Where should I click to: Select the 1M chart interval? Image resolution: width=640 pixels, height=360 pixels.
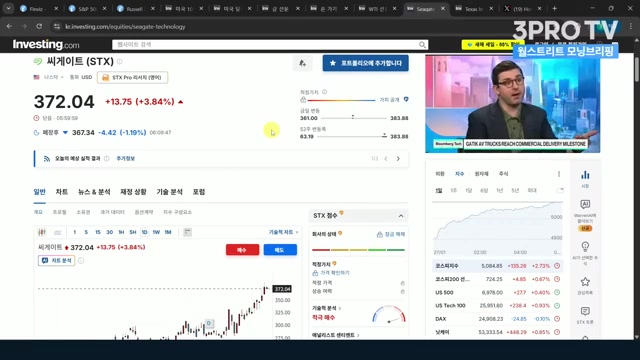[168, 232]
